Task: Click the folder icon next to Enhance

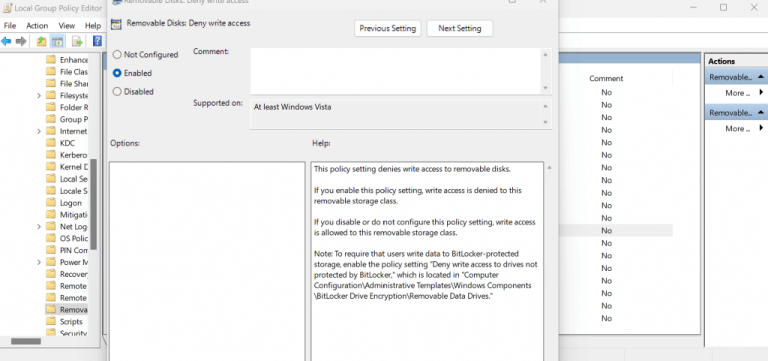Action: click(50, 60)
